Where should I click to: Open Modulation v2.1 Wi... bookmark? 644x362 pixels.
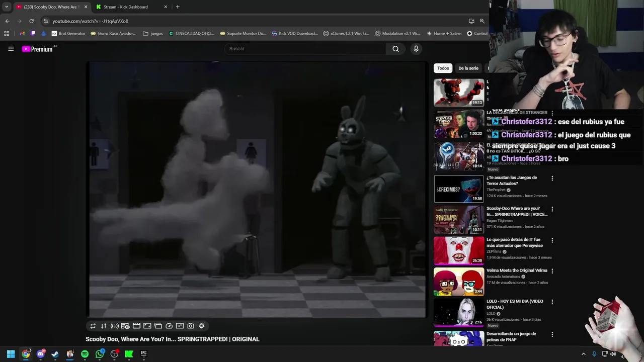[397, 34]
